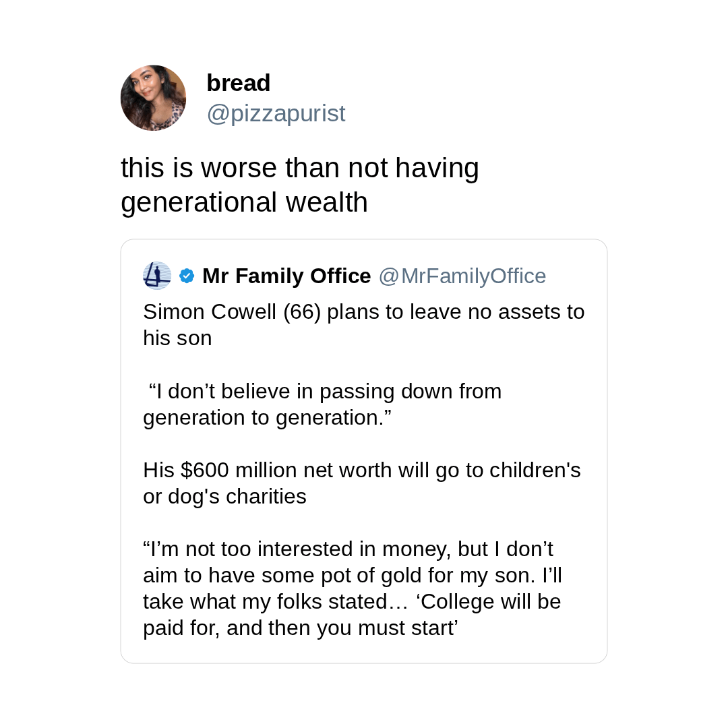This screenshot has height=728, width=728.
Task: Open the "Mr Family Office" display name
Action: pos(286,276)
